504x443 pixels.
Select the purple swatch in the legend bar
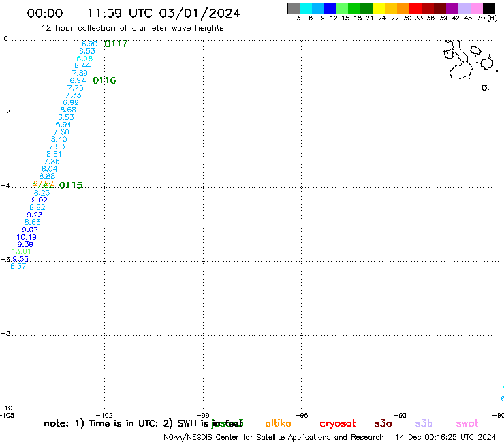(x=452, y=8)
